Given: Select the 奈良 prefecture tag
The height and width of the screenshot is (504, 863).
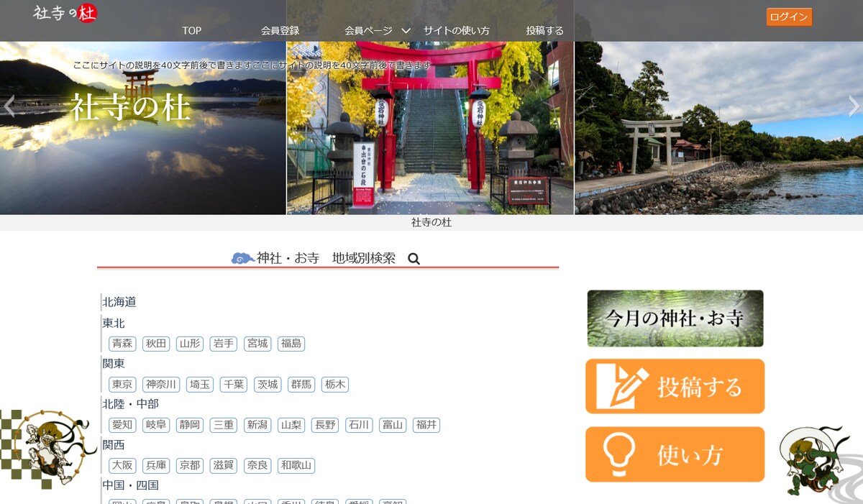Looking at the screenshot, I should click(257, 466).
